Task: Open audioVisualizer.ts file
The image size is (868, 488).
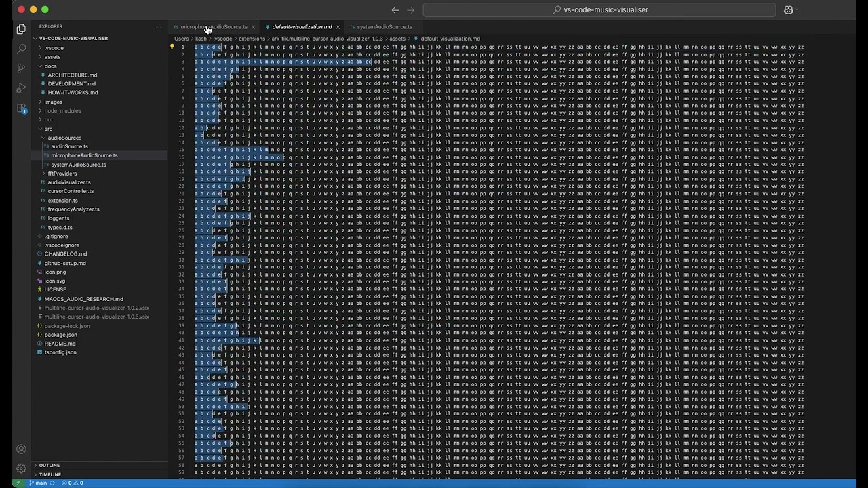Action: point(69,182)
